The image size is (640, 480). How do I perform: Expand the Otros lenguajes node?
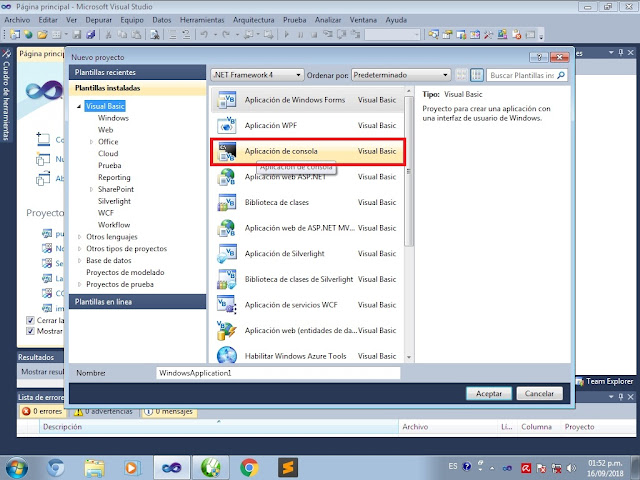tap(79, 237)
